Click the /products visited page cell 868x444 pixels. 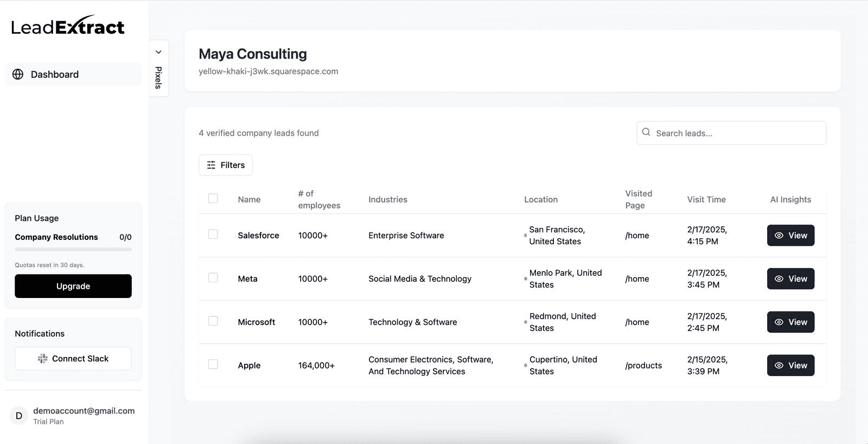[643, 366]
